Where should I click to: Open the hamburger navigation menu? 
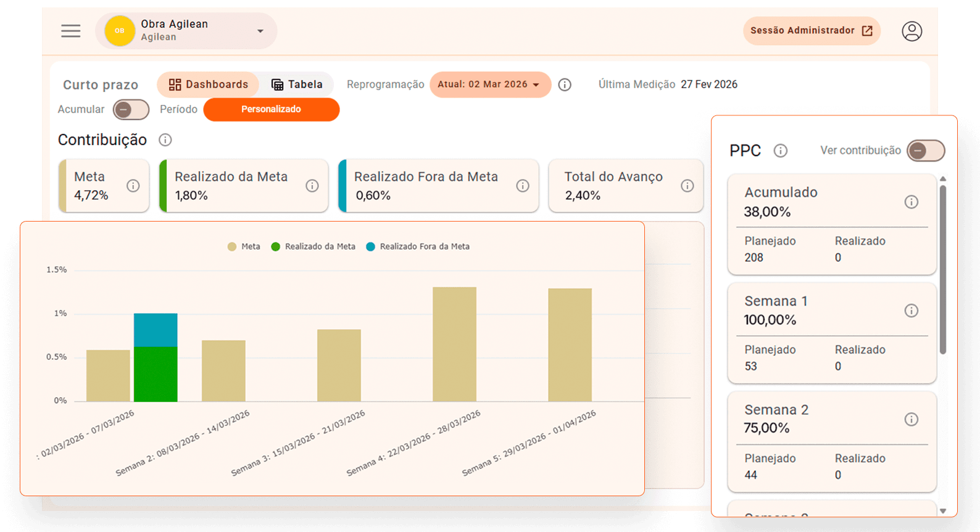(x=71, y=31)
